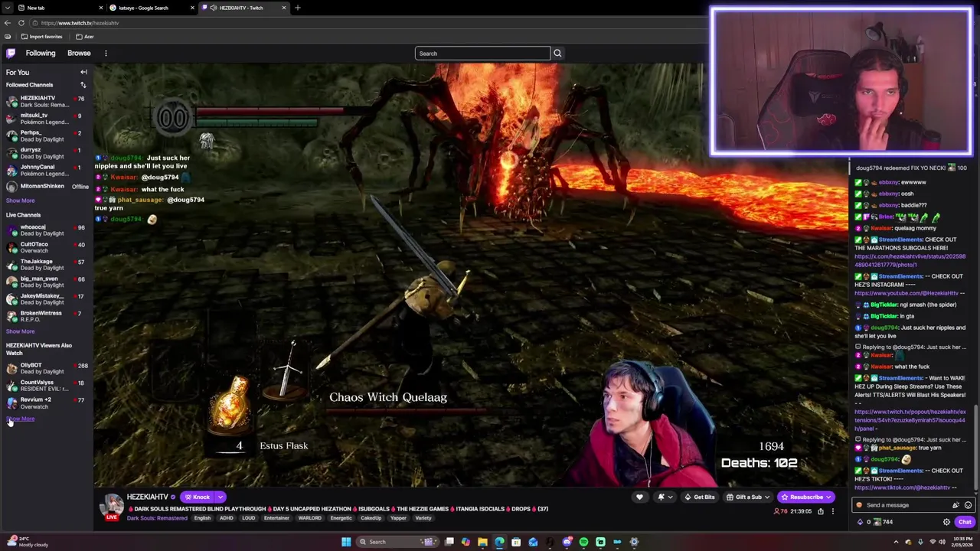Knock on the HEZEKIAHTV channel
This screenshot has width=980, height=551.
point(197,497)
